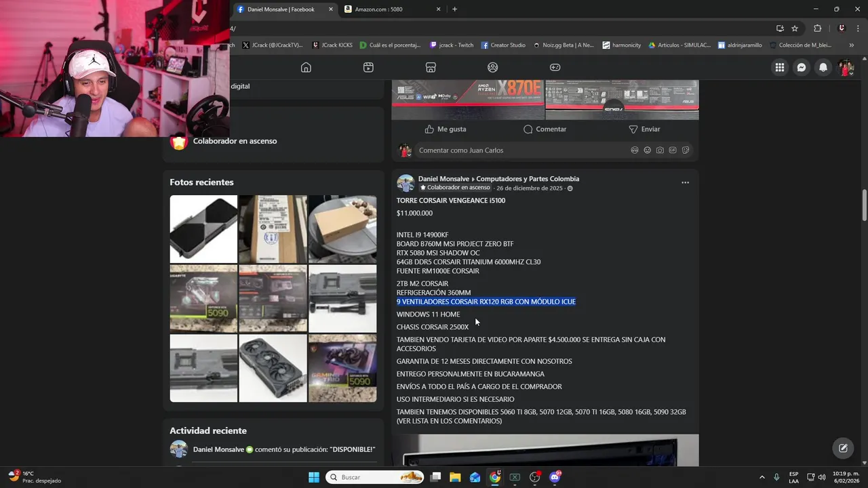Go to Facebook Home icon
The image size is (868, 488).
[x=306, y=67]
